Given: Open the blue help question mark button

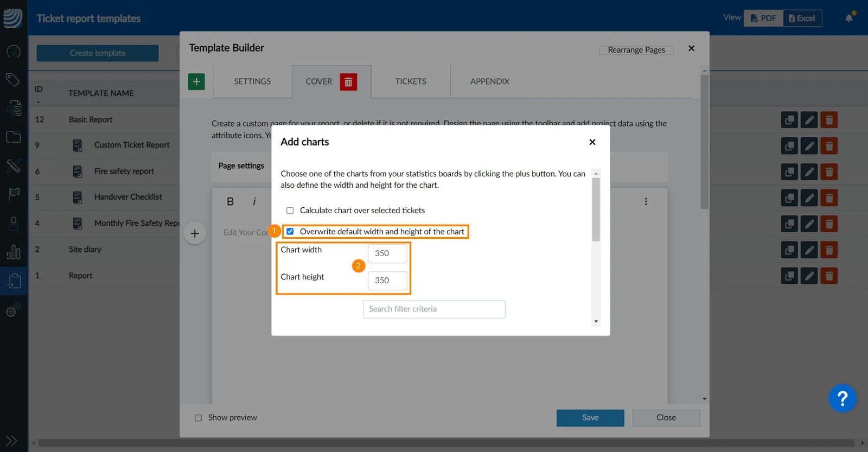Looking at the screenshot, I should (x=842, y=399).
